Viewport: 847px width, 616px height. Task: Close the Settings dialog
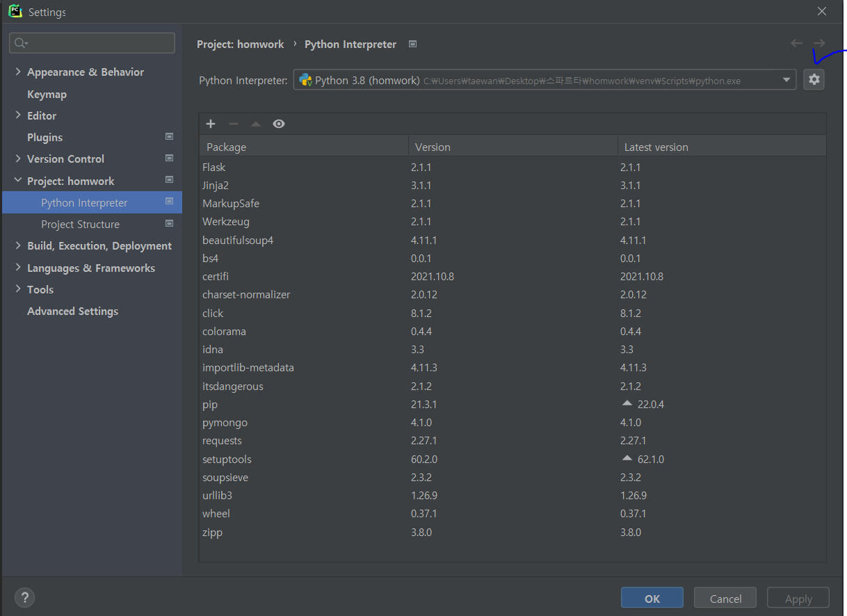[822, 12]
